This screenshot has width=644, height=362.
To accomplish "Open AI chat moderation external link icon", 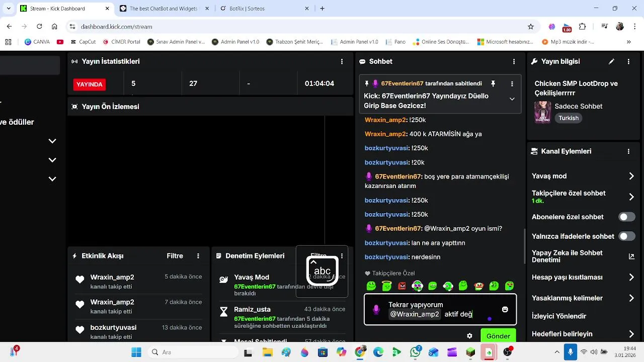I will click(631, 256).
